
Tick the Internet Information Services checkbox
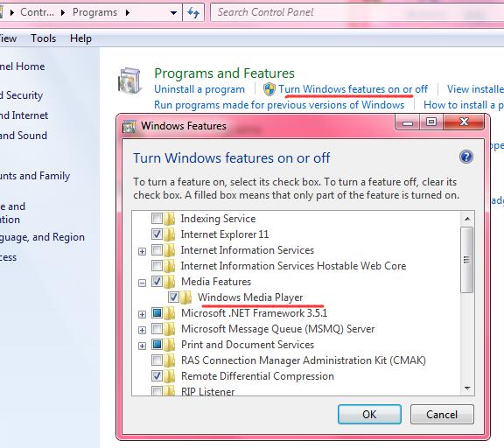[x=157, y=250]
